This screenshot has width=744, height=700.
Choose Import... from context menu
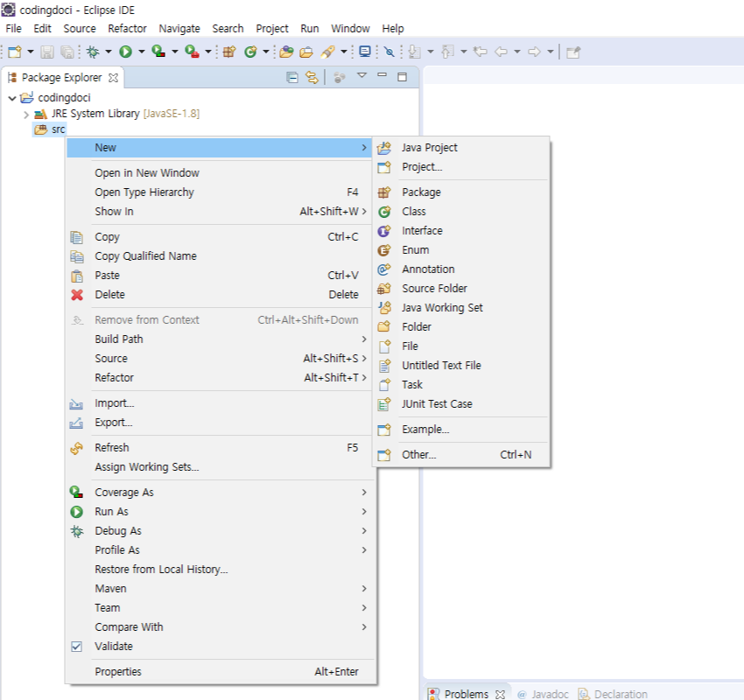click(219, 403)
